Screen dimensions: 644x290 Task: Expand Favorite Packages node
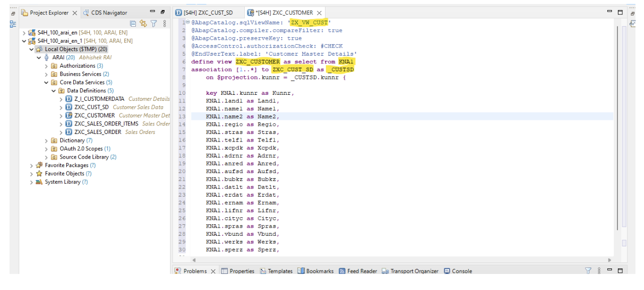(32, 165)
